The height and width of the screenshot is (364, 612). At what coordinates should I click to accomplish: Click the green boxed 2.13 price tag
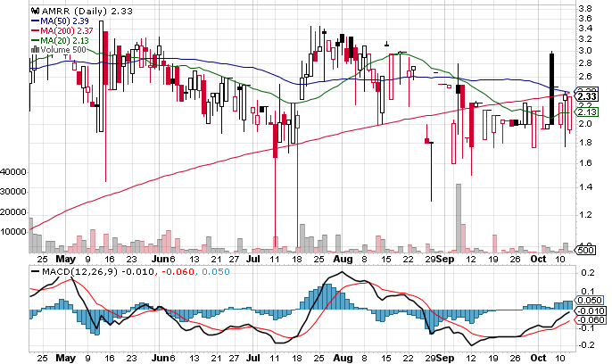click(587, 112)
